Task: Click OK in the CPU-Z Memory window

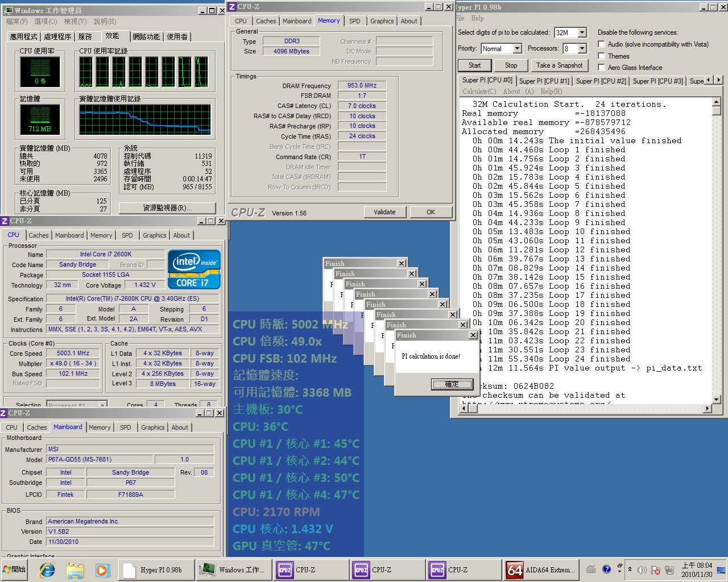Action: click(431, 212)
